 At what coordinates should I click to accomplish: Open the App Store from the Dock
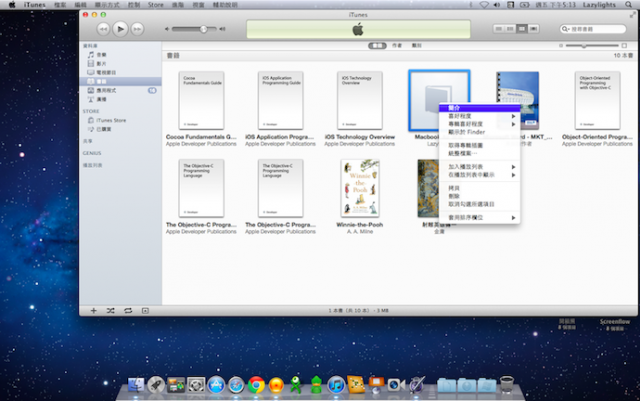coord(216,385)
